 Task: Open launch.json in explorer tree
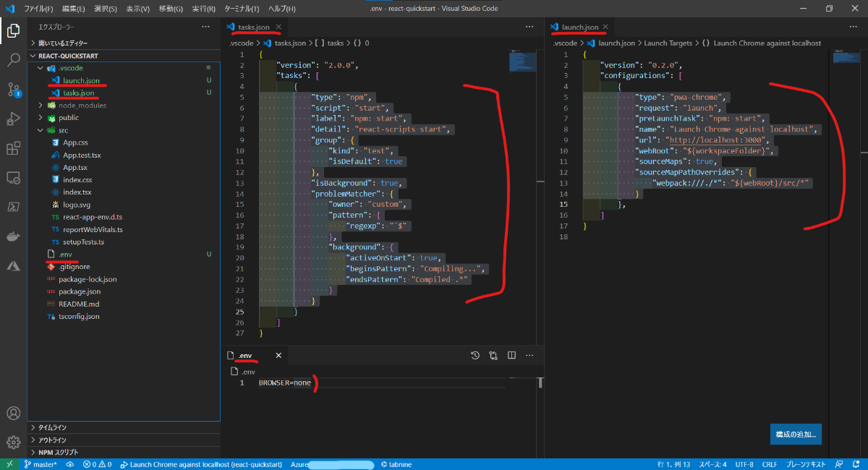(81, 80)
